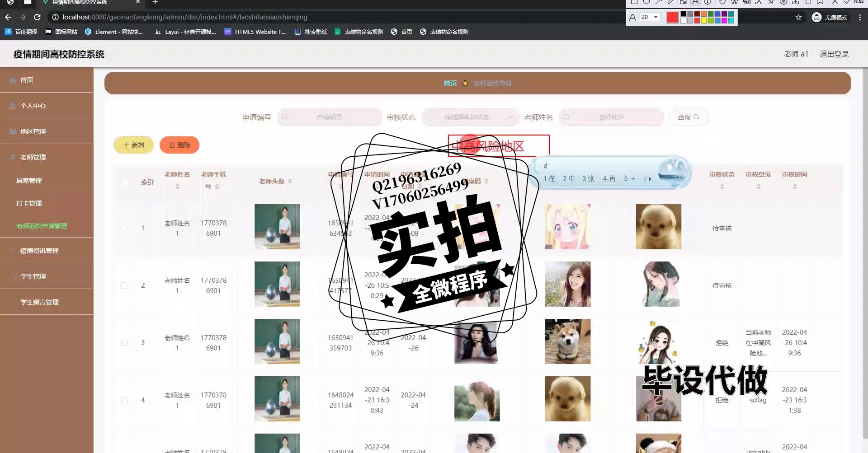Select the mosaic tool in screenshot toolbar

(x=683, y=2)
